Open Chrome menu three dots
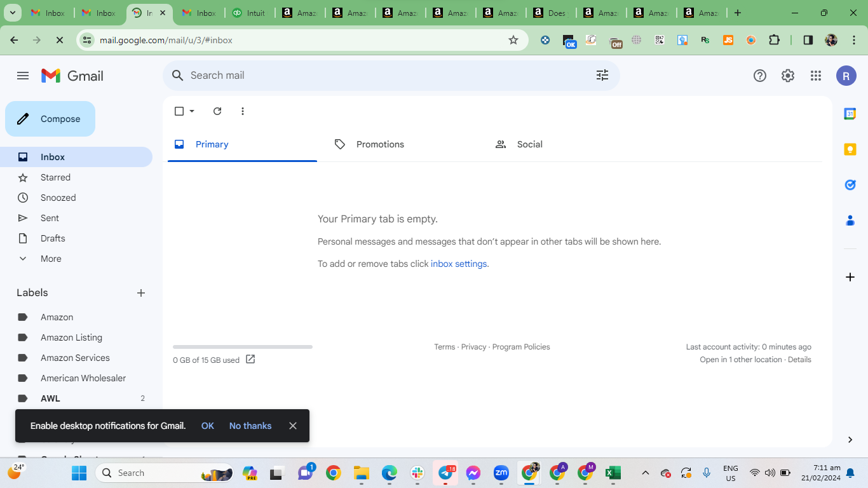 [x=853, y=40]
